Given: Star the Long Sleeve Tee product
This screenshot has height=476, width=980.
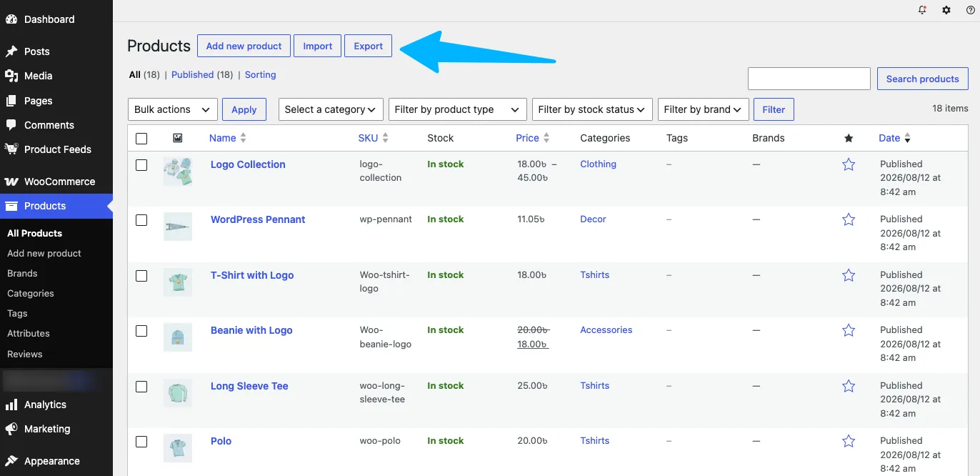Looking at the screenshot, I should tap(849, 386).
